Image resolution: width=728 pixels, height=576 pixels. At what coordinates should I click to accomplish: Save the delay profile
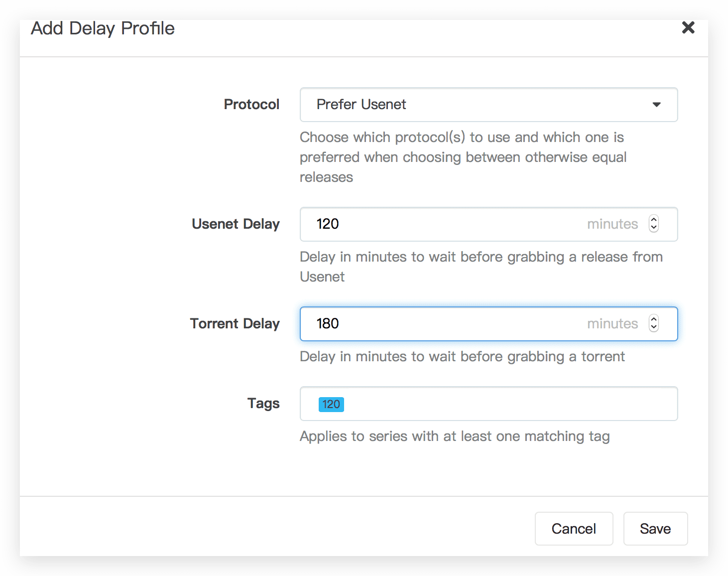coord(655,529)
